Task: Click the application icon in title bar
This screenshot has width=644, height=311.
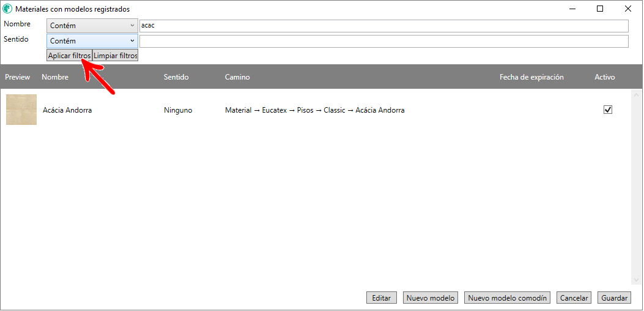Action: click(7, 9)
